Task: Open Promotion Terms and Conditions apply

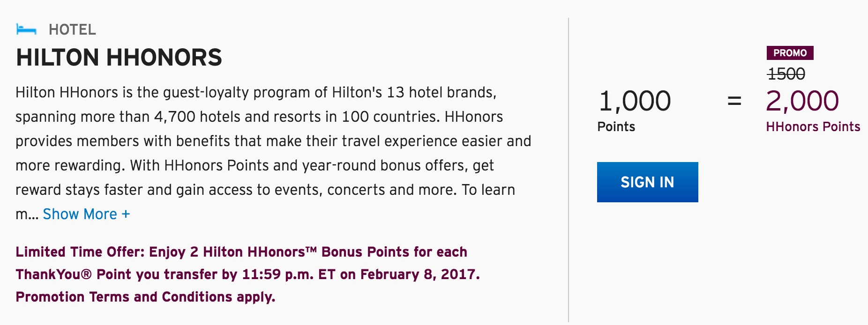Action: [x=145, y=297]
